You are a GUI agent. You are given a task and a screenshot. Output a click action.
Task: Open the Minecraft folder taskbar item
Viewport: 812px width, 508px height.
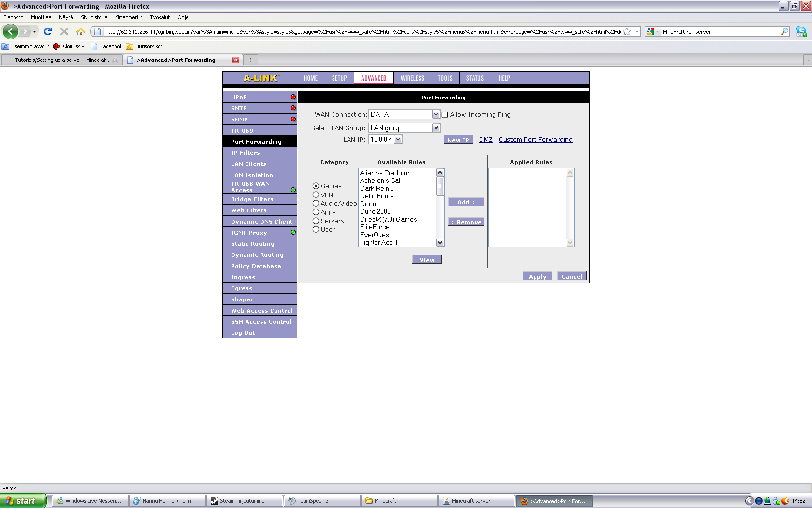coord(399,501)
